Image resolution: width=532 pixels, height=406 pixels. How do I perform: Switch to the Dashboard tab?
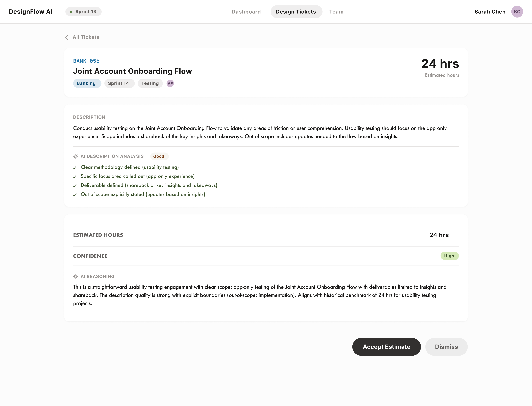point(246,11)
